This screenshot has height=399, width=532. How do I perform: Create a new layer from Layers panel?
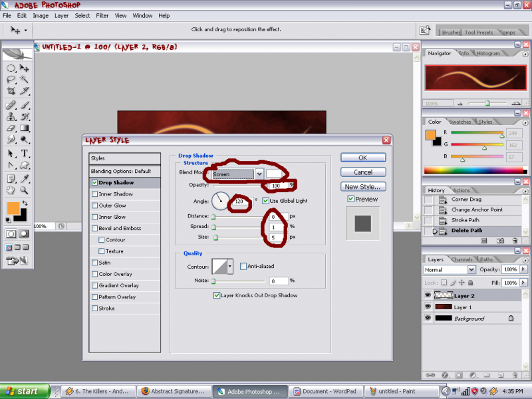[501, 375]
